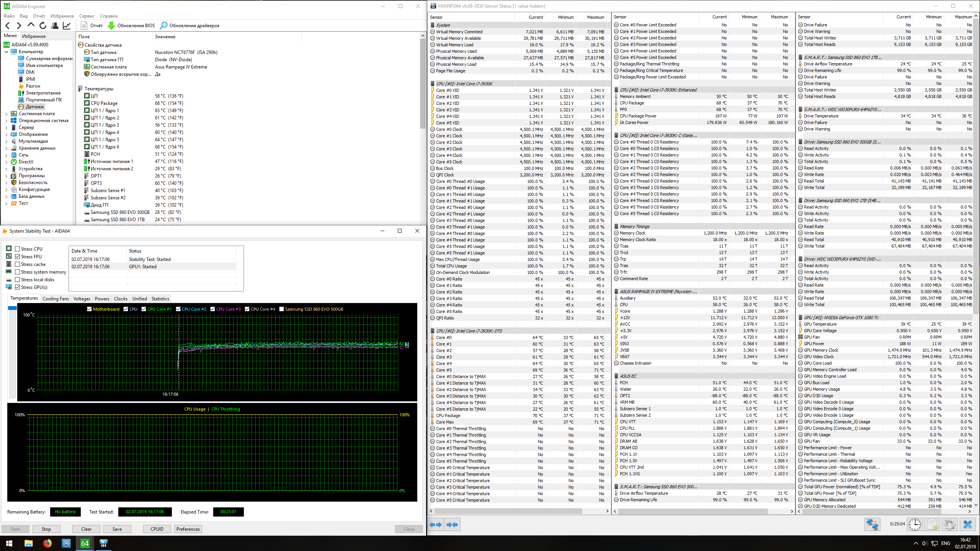The image size is (980, 551).
Task: Open HWiNFO sensor settings gear
Action: 949,524
